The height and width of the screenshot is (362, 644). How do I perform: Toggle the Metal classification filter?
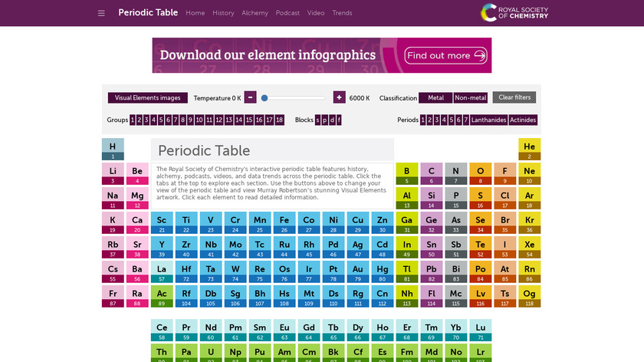tap(435, 98)
